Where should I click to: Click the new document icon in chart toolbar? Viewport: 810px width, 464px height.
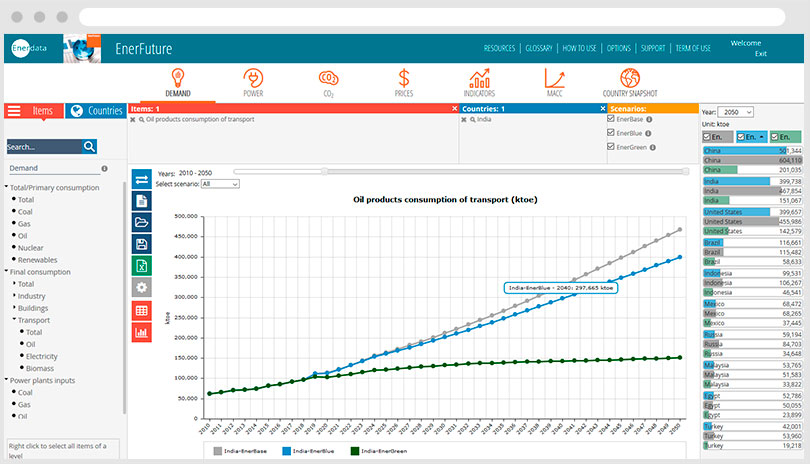pyautogui.click(x=142, y=201)
